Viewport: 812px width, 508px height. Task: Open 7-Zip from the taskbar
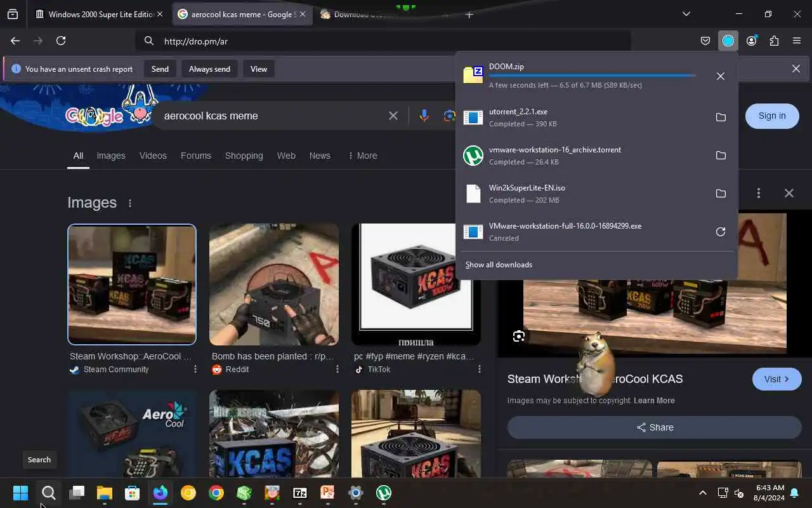click(300, 493)
